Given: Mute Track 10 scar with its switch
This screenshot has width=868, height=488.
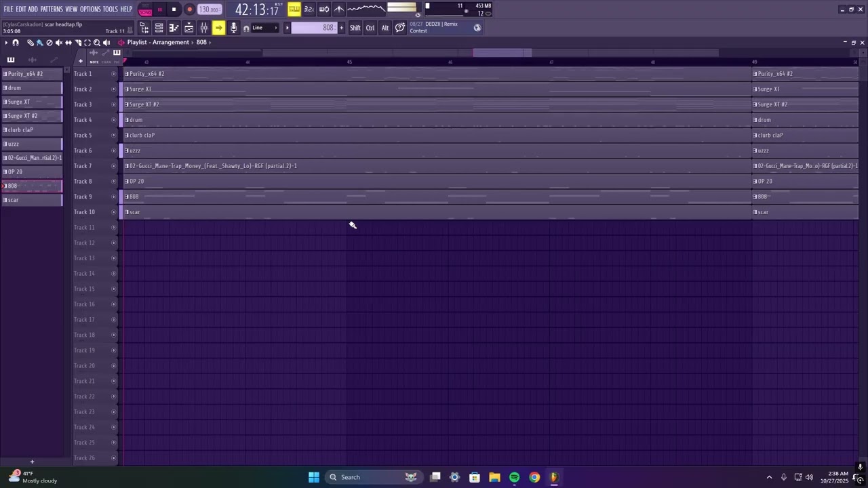Looking at the screenshot, I should click(x=113, y=212).
